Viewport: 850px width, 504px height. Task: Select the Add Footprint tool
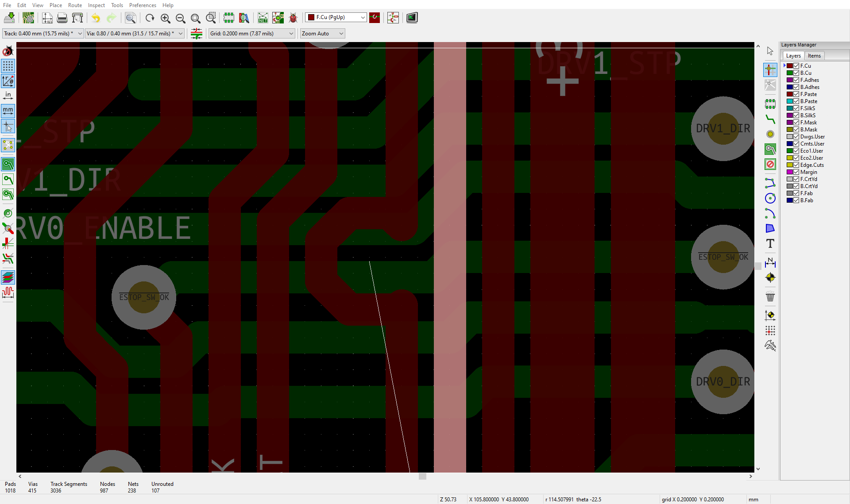[x=770, y=104]
